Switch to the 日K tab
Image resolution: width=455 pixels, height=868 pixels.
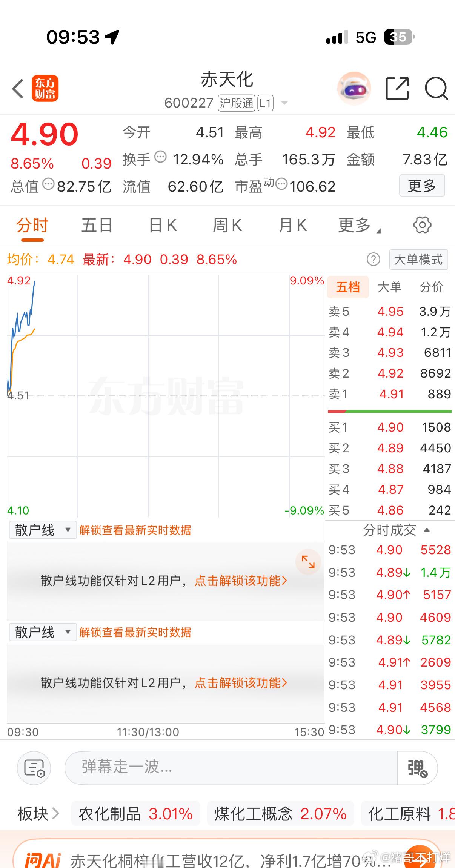(163, 226)
